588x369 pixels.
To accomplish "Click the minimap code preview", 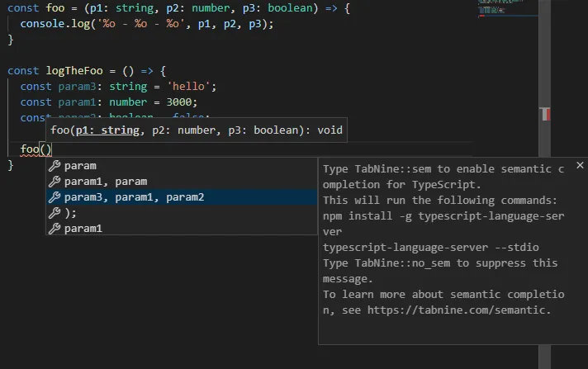I will coord(507,8).
